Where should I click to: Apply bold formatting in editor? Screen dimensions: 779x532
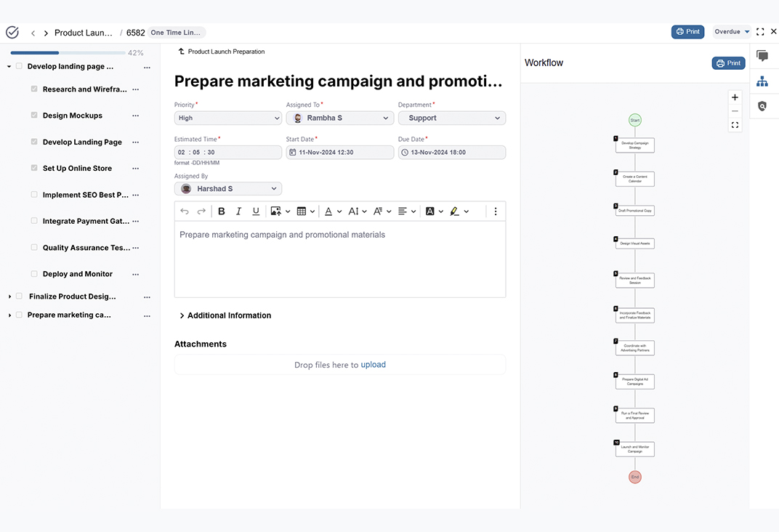coord(222,211)
